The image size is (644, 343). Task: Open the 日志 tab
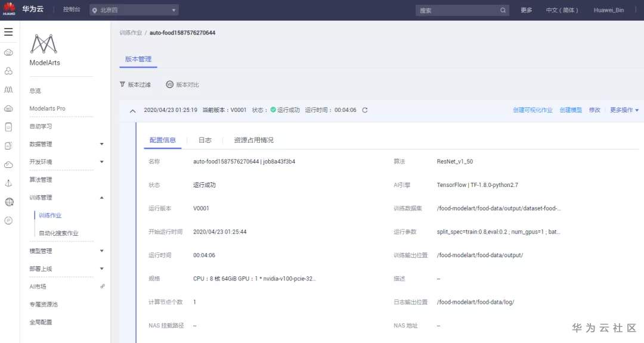[205, 141]
